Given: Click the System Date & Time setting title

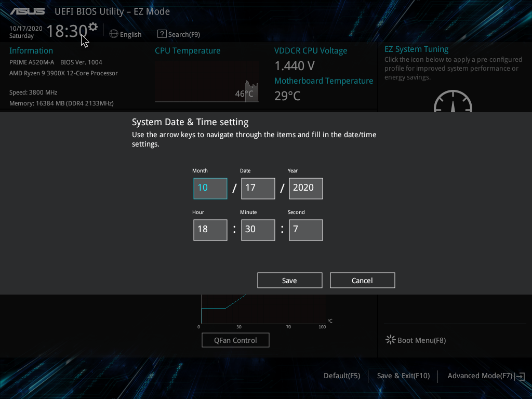Looking at the screenshot, I should 190,122.
